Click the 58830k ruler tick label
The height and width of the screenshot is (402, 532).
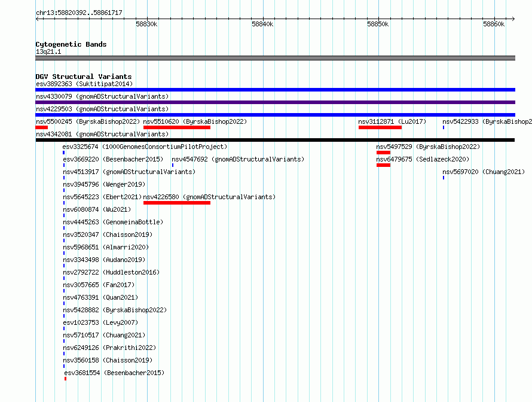click(146, 24)
